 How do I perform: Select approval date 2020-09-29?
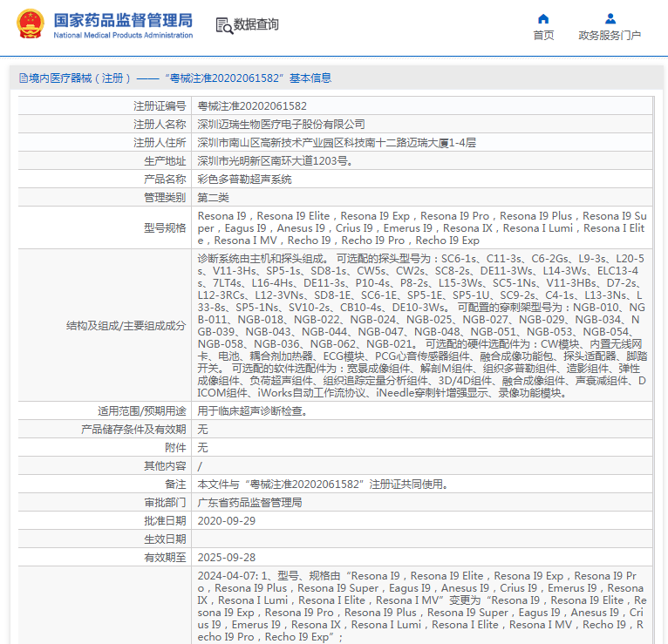[x=227, y=521]
